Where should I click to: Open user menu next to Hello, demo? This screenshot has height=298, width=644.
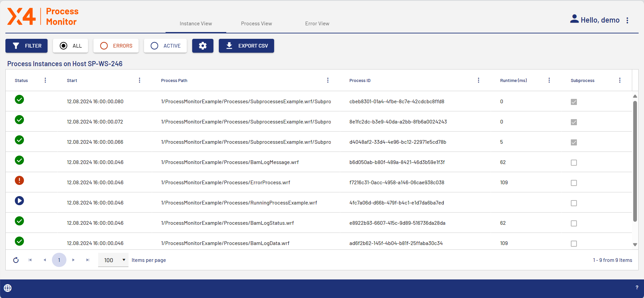coord(627,20)
